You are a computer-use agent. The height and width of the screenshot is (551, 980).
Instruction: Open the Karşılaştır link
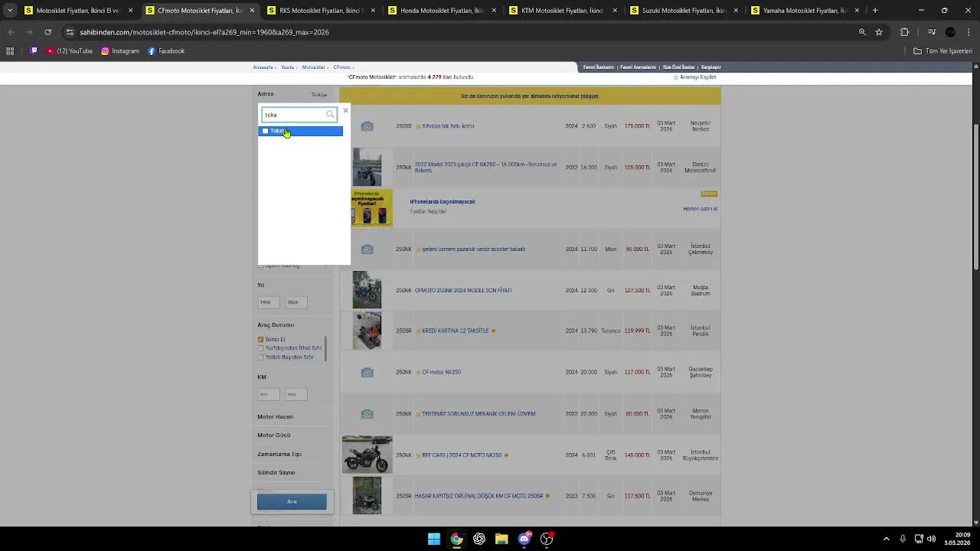(x=710, y=67)
